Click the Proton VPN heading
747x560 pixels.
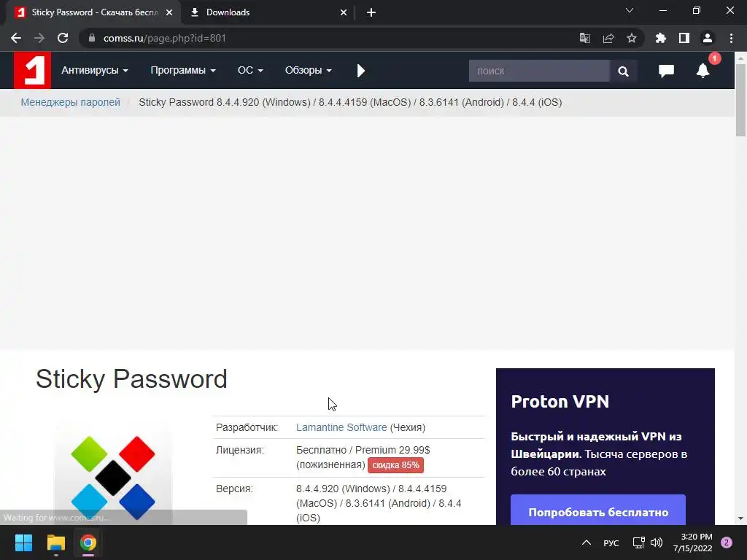[560, 402]
